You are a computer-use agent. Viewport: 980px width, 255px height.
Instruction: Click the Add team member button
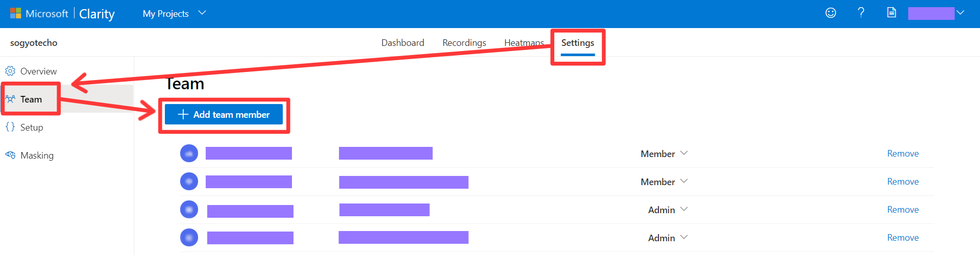224,115
